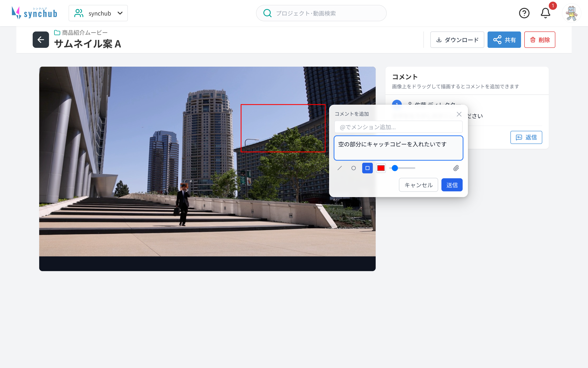This screenshot has width=588, height=368.
Task: Click the comment text area
Action: (398, 148)
